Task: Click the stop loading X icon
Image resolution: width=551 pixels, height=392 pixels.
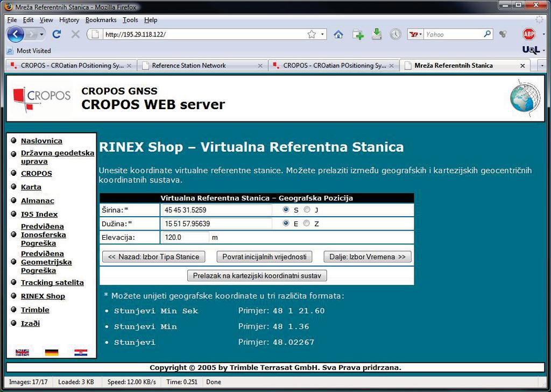Action: [x=75, y=34]
